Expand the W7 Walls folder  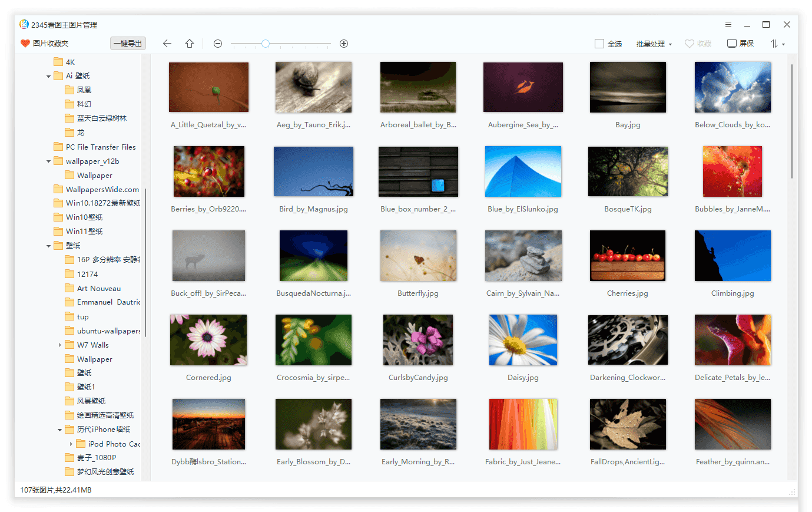[x=59, y=345]
